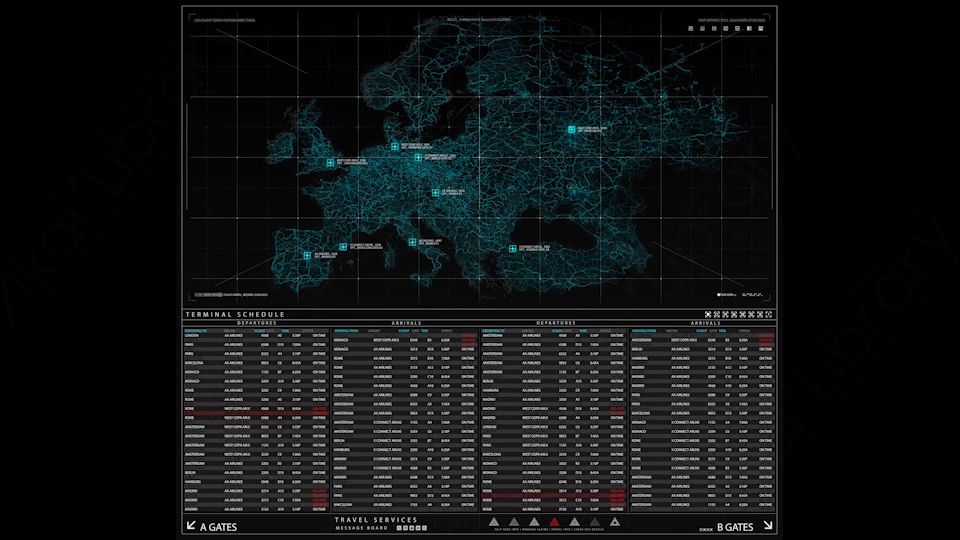
Task: Select BARCELONA row in A Gates arrivals
Action: tap(405, 505)
